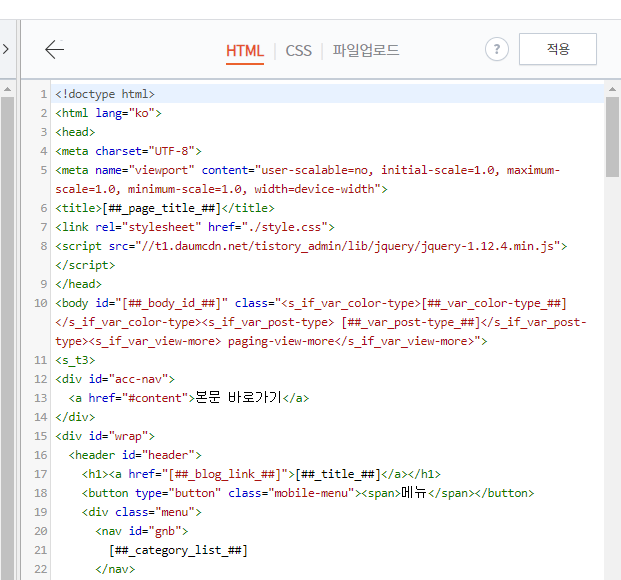
Task: Click the left panel scrollbar thumb
Action: click(7, 339)
